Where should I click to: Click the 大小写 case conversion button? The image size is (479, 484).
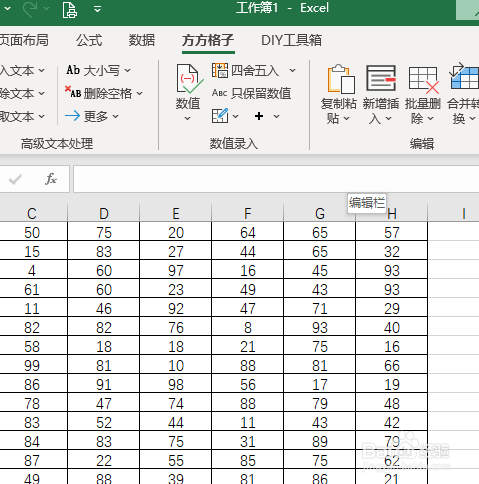coord(93,70)
